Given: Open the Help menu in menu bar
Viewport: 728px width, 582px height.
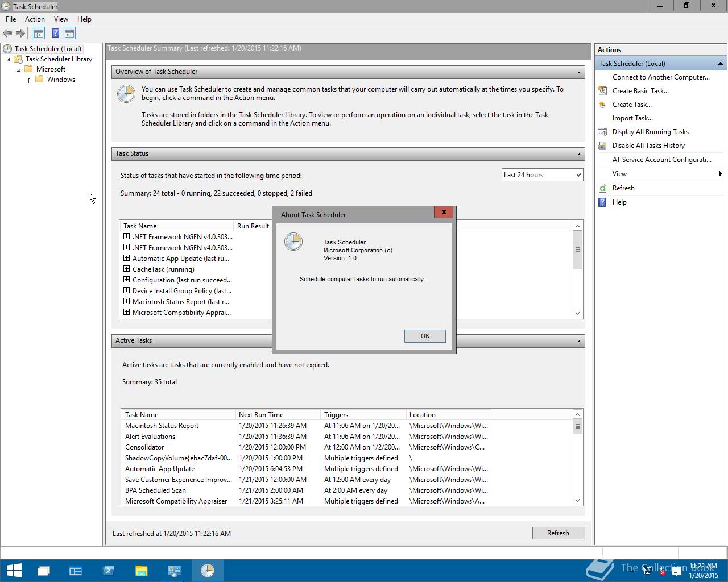Looking at the screenshot, I should pos(84,19).
